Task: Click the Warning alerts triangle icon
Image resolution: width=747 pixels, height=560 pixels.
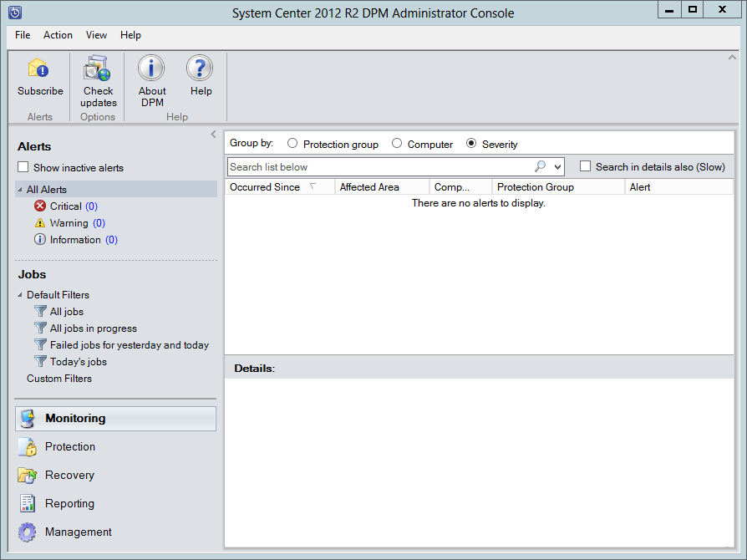Action: [40, 223]
